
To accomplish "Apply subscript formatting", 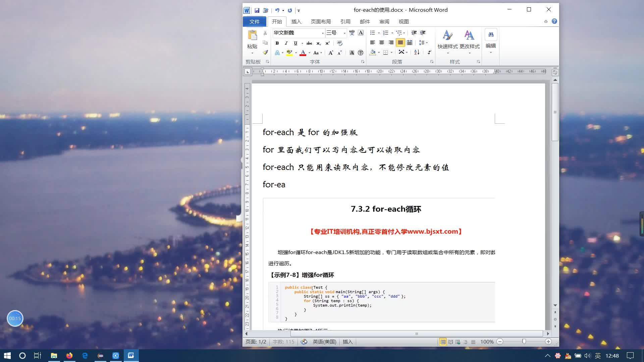I will pos(318,43).
